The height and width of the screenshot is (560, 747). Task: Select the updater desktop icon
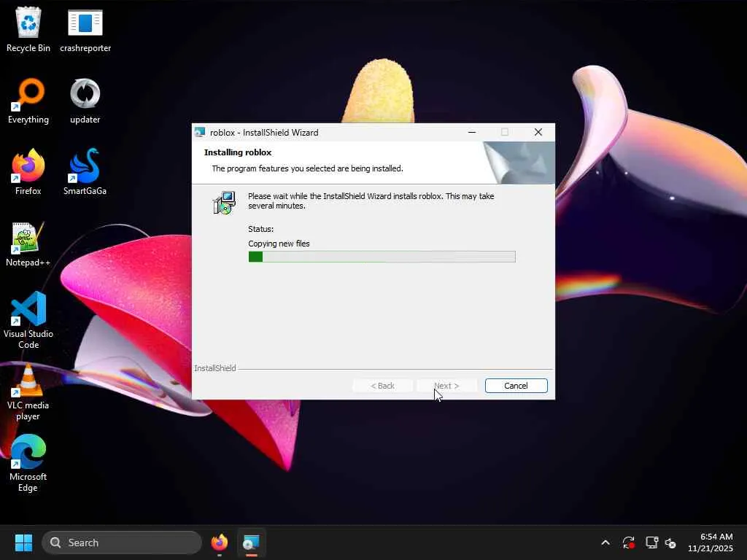click(x=85, y=101)
